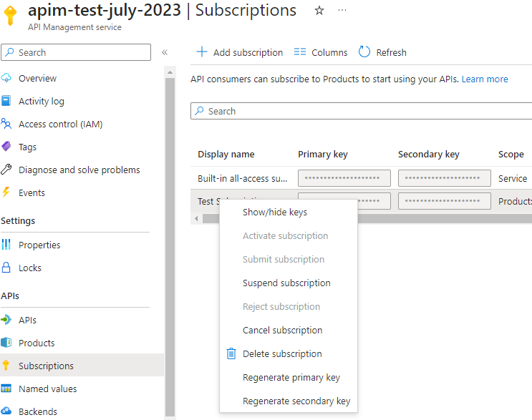Click the Scope column header
The image size is (532, 420).
click(511, 155)
